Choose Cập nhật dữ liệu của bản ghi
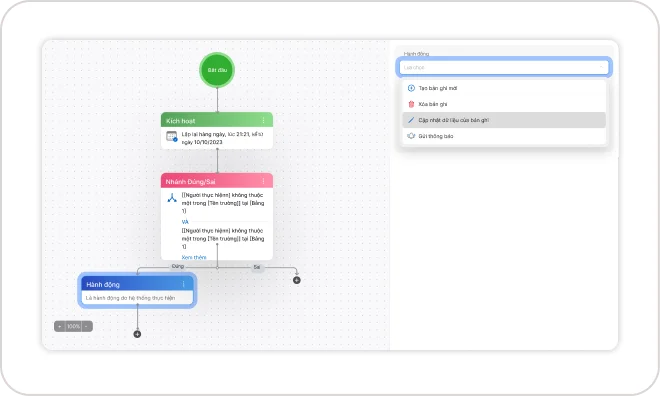The height and width of the screenshot is (396, 660). [504, 120]
